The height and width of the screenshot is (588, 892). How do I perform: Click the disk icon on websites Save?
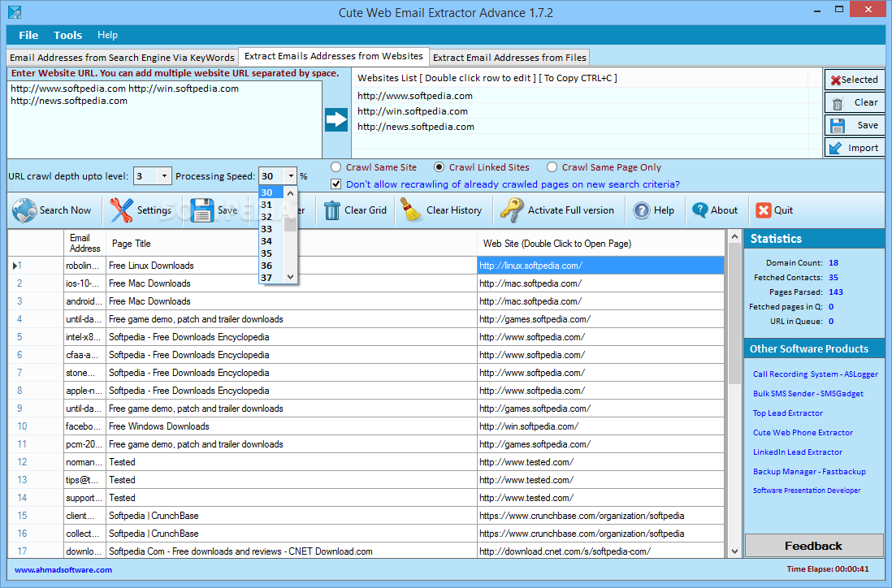[x=838, y=126]
